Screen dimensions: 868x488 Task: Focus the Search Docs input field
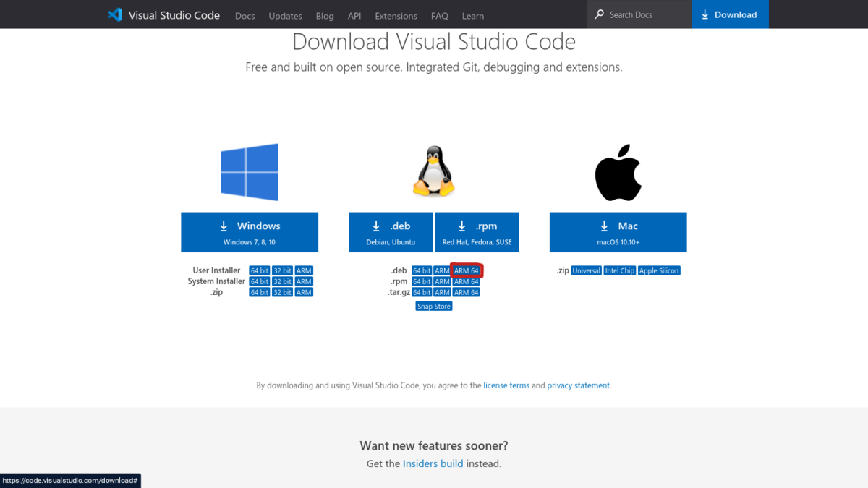coord(639,14)
